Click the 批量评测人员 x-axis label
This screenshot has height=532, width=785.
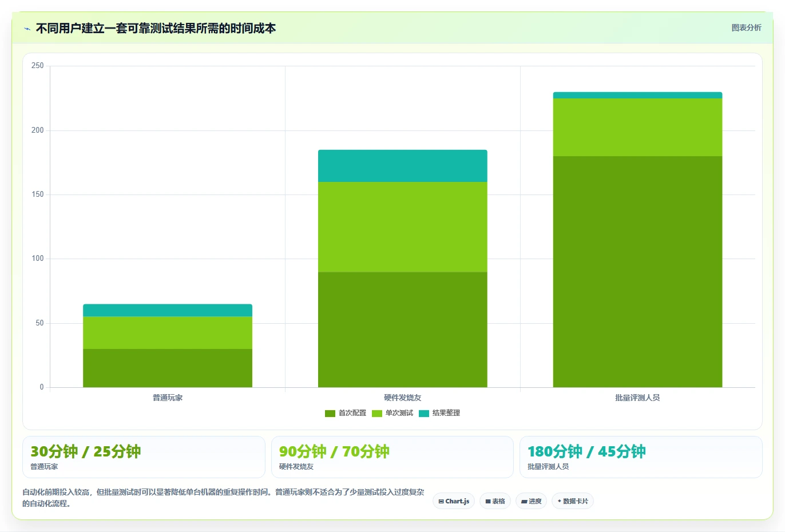pos(637,398)
